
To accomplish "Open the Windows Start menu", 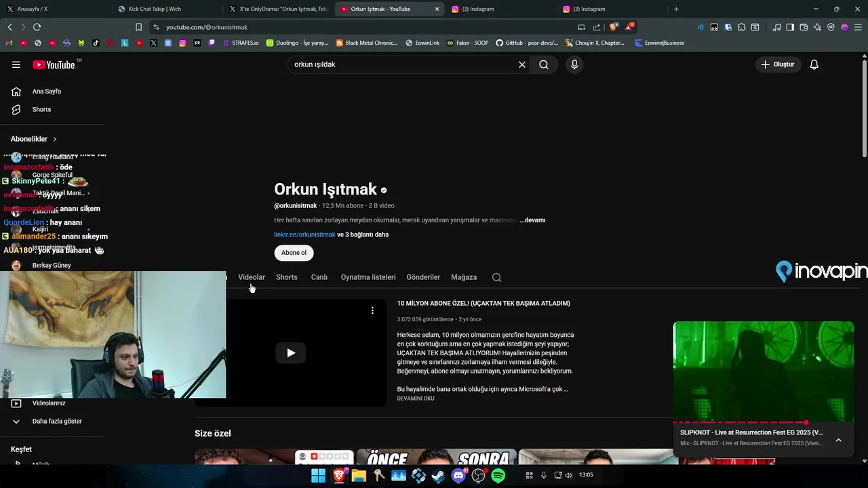I will (318, 476).
